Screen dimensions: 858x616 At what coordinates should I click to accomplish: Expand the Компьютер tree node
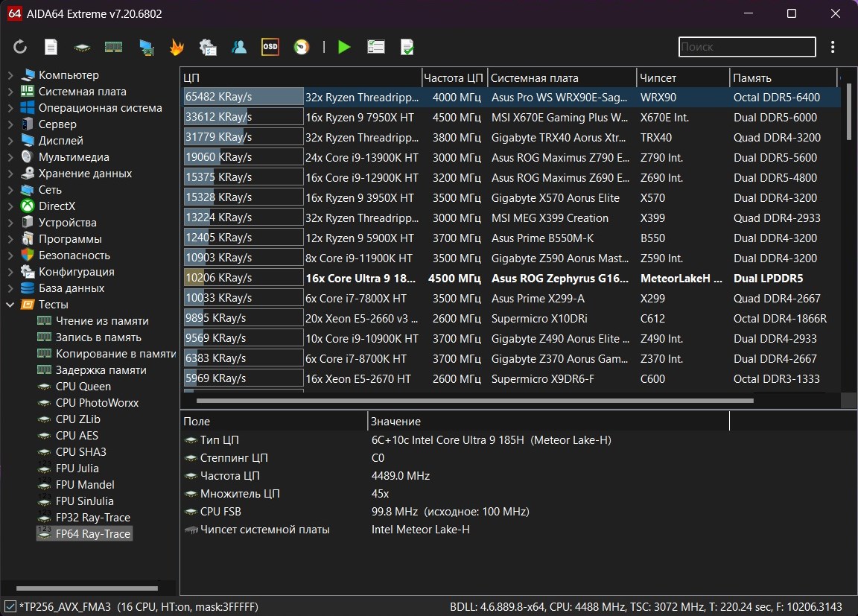[x=10, y=75]
